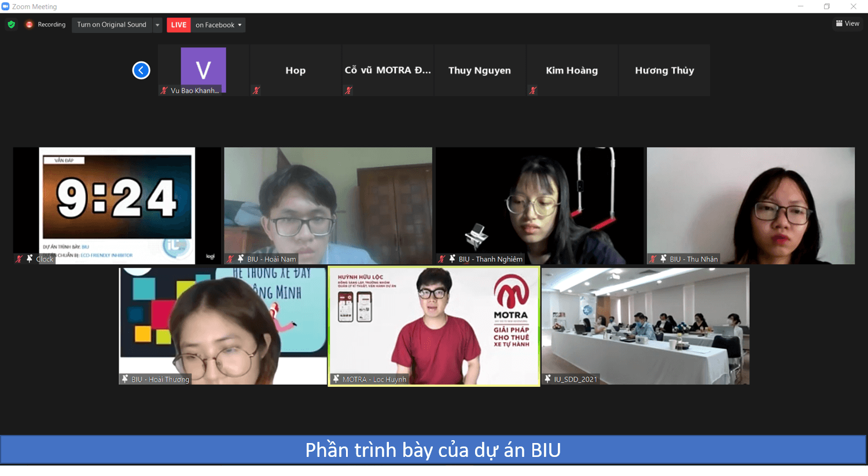
Task: Open the 'on Facebook' live stream dropdown
Action: [x=218, y=25]
